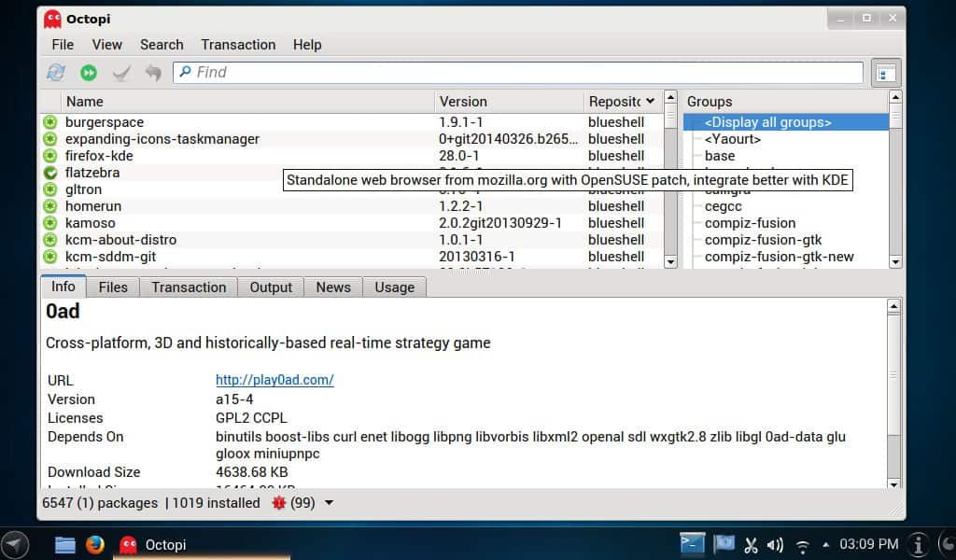This screenshot has height=560, width=956.
Task: Click the kcm-about-distro package status icon
Action: 50,240
